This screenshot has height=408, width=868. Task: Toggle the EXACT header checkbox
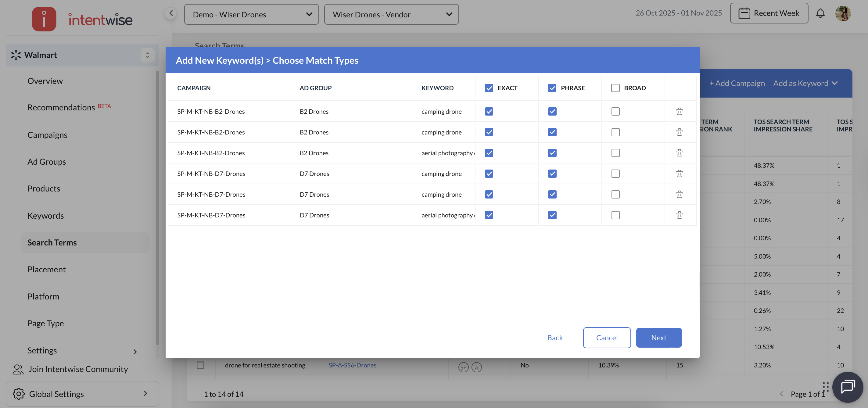pos(489,88)
